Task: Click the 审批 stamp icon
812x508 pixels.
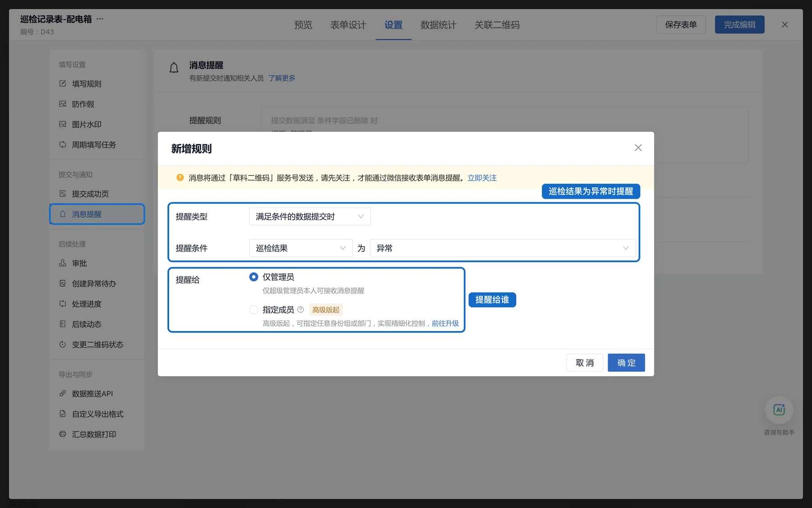Action: (x=63, y=263)
